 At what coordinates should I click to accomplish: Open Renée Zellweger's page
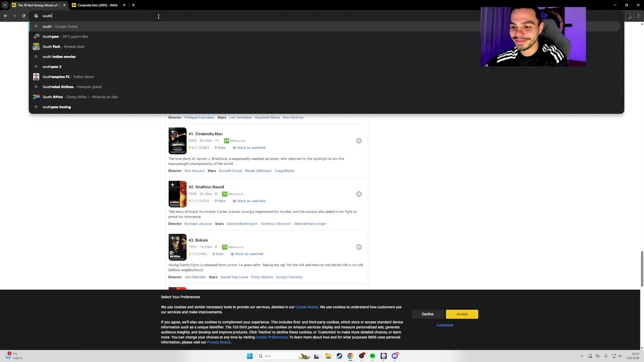258,171
